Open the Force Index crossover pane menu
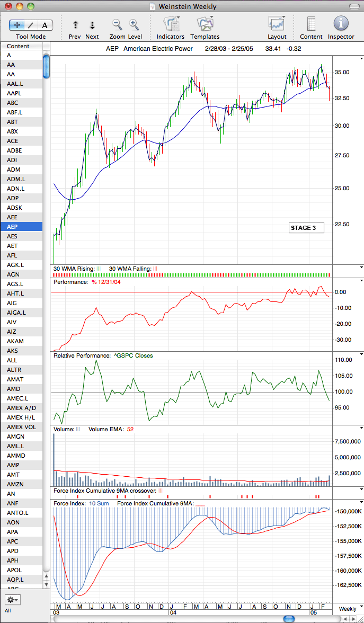The image size is (364, 623). click(x=361, y=490)
